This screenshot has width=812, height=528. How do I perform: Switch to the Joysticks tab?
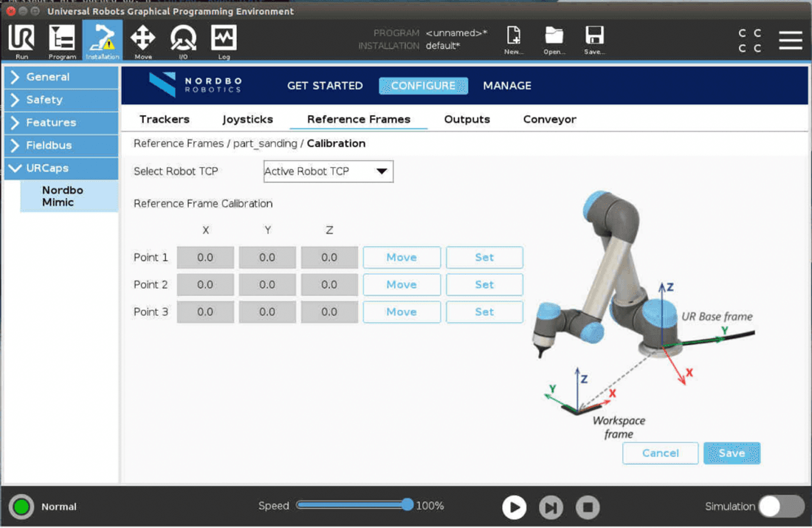coord(247,120)
